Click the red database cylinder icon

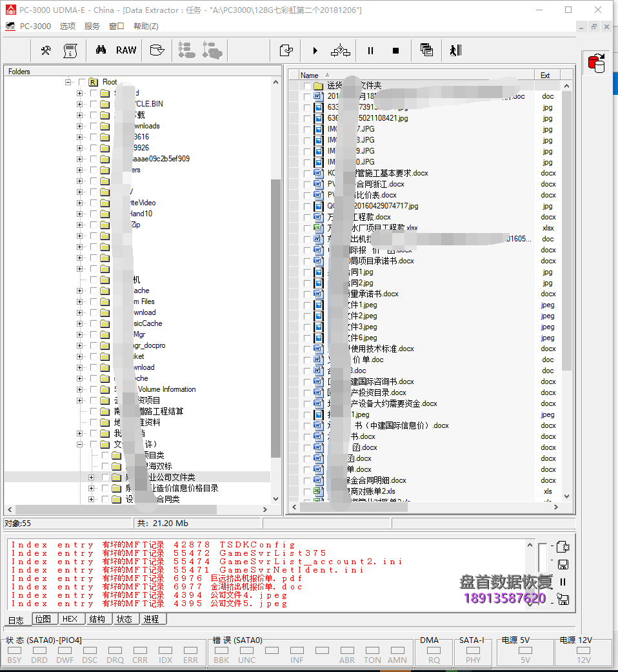(x=597, y=63)
